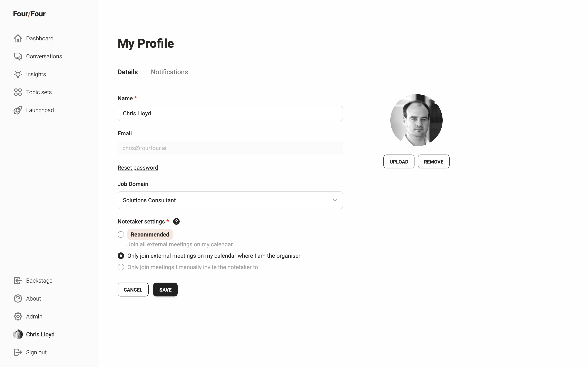The width and height of the screenshot is (588, 367).
Task: Click the large profile photo
Action: [416, 120]
